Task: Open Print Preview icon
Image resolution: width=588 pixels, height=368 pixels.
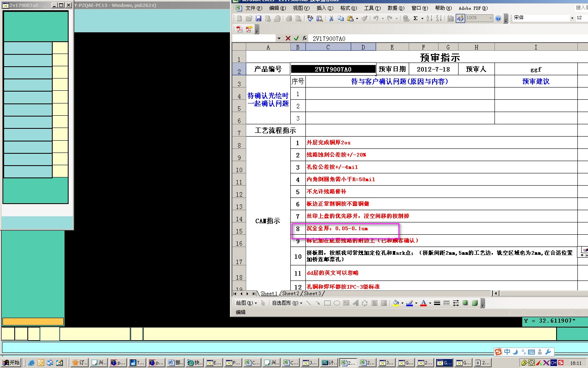Action: click(x=298, y=18)
